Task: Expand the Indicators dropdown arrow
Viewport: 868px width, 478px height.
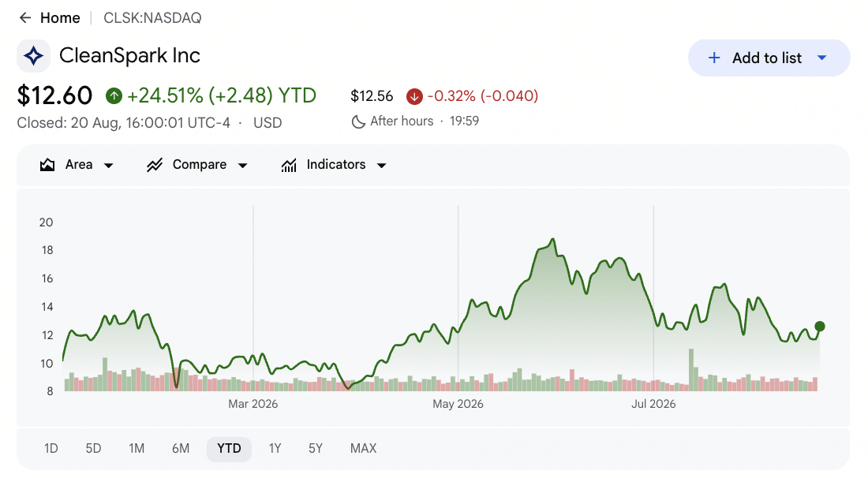Action: 381,166
